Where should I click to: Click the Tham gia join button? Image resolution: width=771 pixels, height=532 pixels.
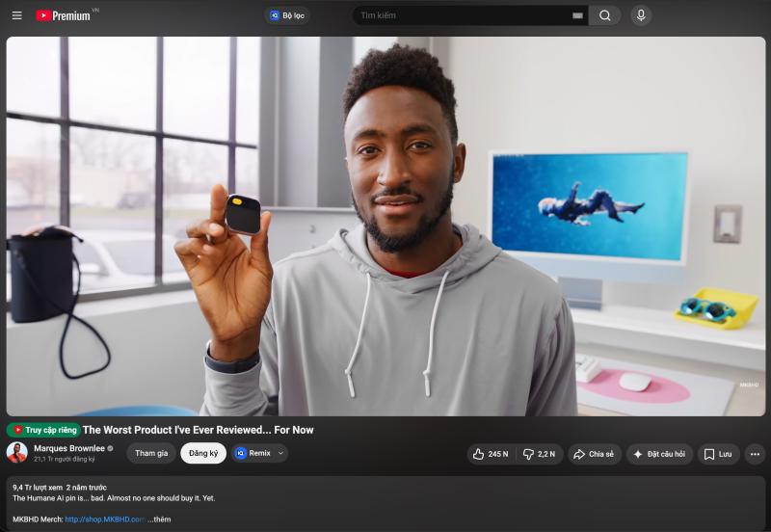pos(151,453)
